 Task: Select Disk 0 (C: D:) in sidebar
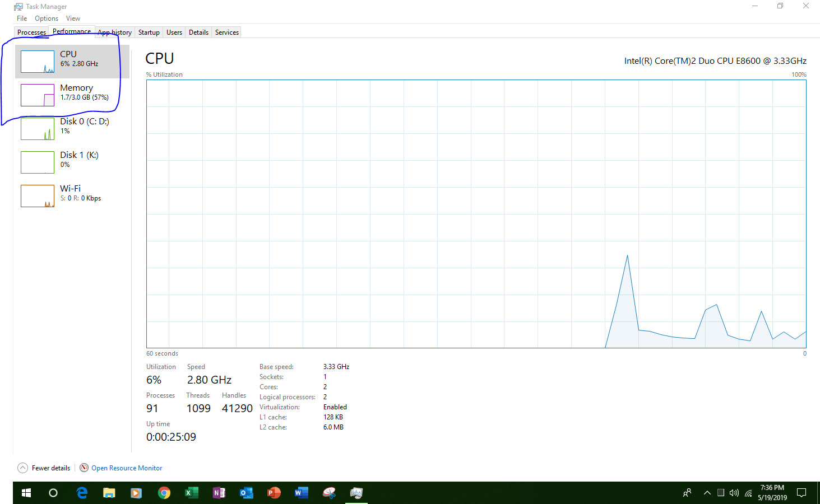pyautogui.click(x=72, y=129)
